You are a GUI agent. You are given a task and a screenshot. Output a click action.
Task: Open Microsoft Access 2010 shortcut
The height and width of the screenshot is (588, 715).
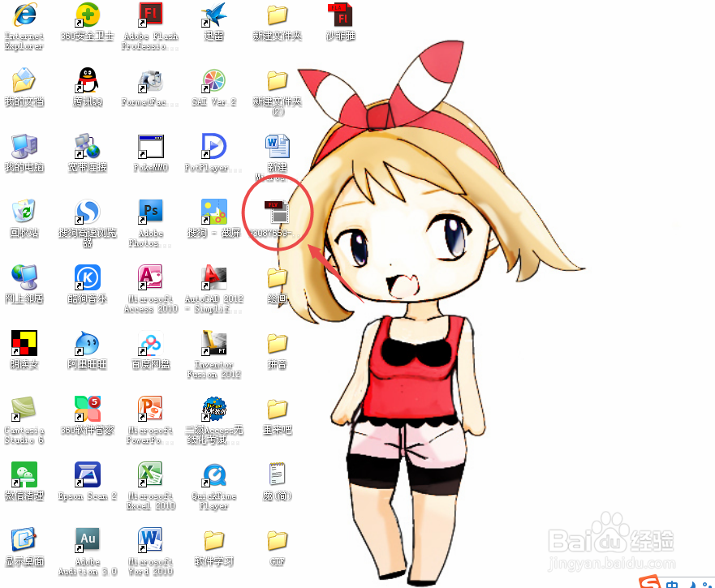(x=151, y=277)
